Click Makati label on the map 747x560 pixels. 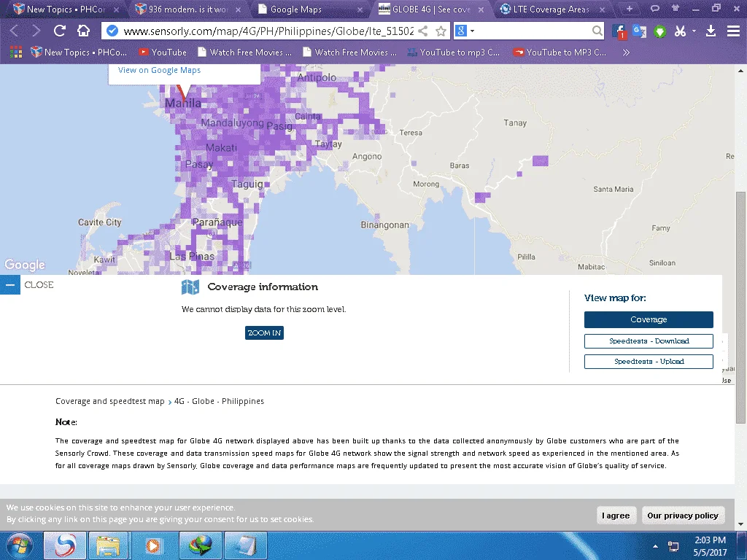tap(221, 147)
